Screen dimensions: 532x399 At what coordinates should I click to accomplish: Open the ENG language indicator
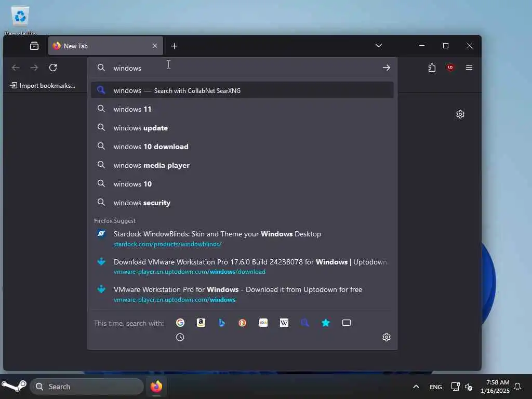click(436, 387)
